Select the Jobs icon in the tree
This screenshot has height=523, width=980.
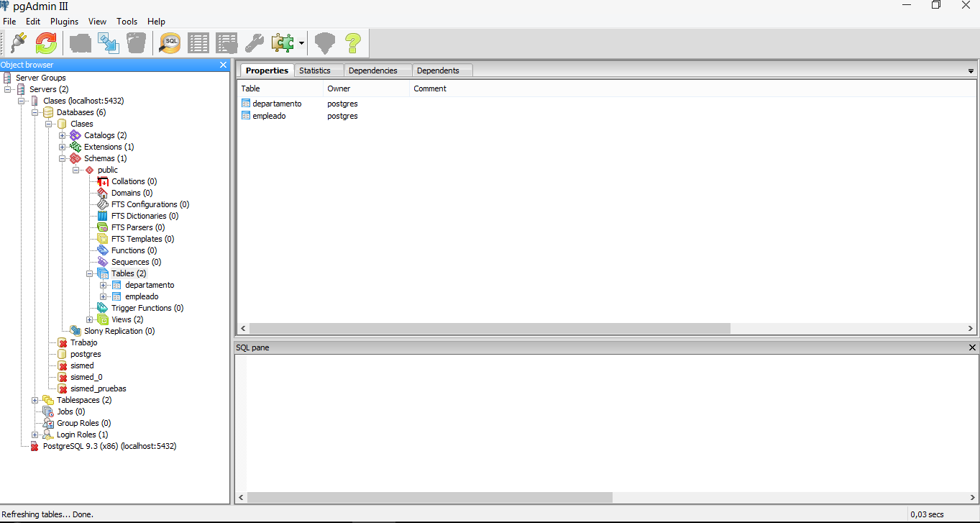click(x=48, y=411)
